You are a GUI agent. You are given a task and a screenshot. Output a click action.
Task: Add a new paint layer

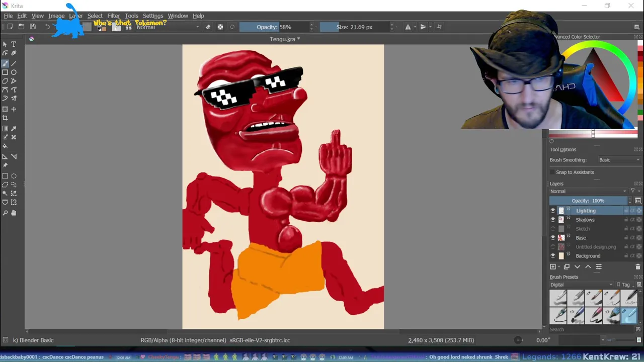pos(553,267)
